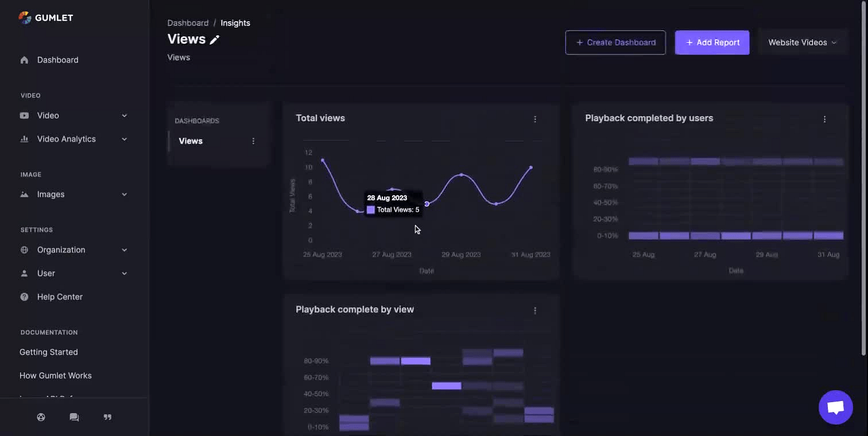Click the quotation marks icon in sidebar footer

click(x=107, y=417)
